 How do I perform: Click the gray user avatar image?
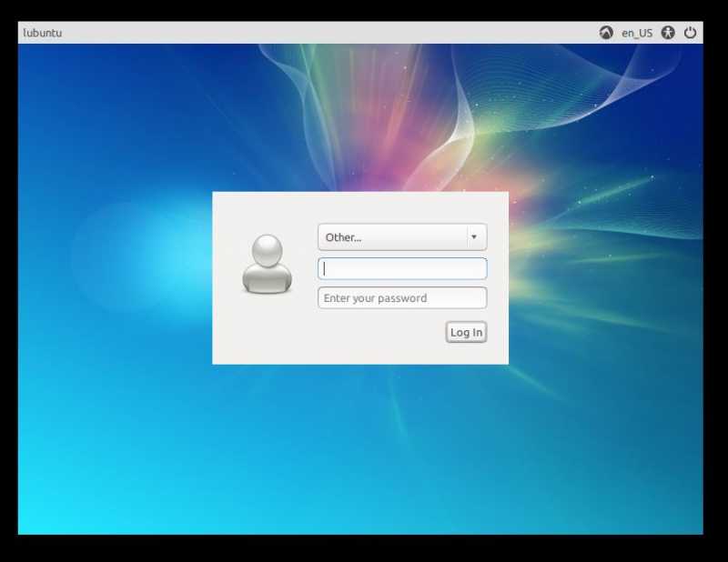click(267, 265)
